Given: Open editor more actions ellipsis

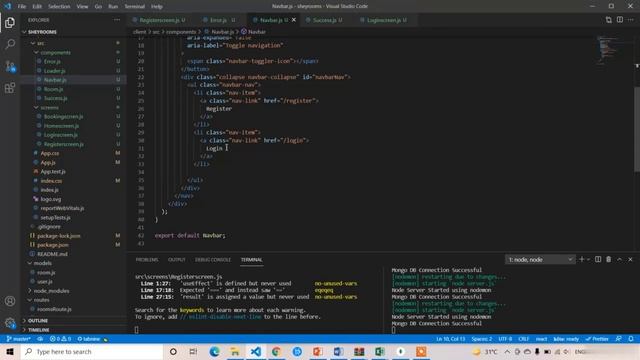Looking at the screenshot, I should point(631,20).
